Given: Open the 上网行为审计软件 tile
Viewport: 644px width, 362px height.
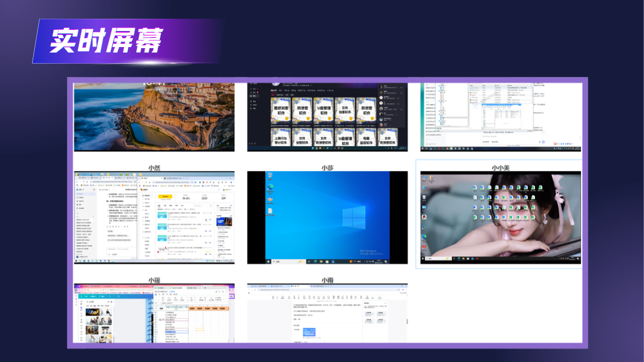Looking at the screenshot, I should pyautogui.click(x=281, y=137).
